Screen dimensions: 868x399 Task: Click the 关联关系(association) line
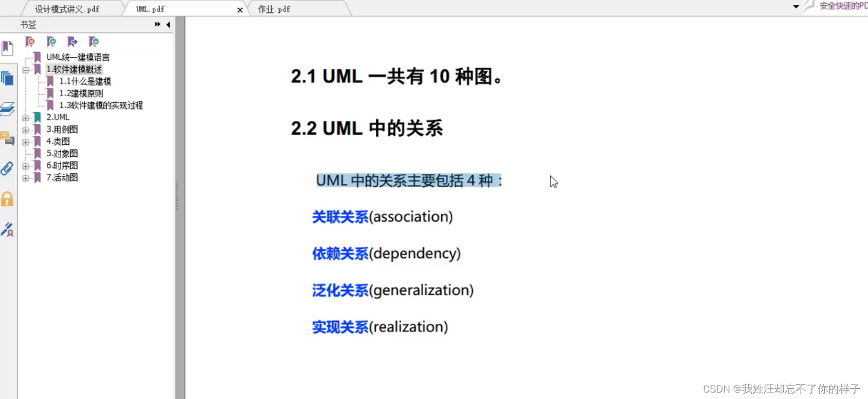tap(382, 216)
